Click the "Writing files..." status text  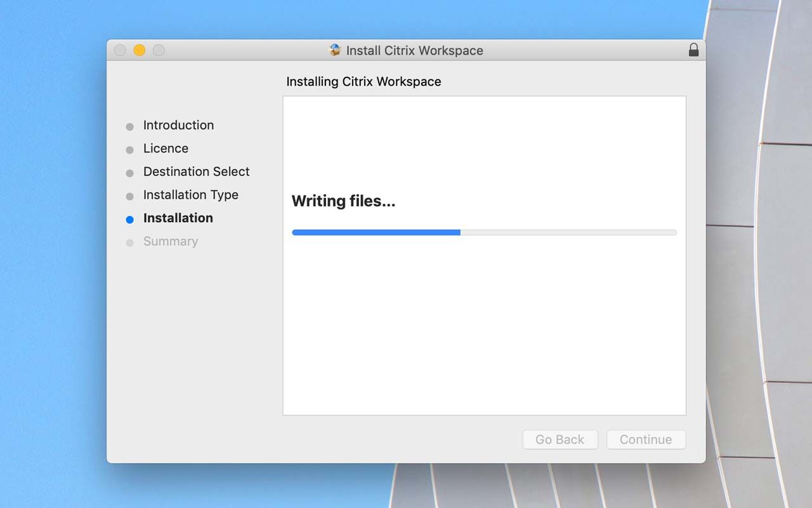[343, 201]
